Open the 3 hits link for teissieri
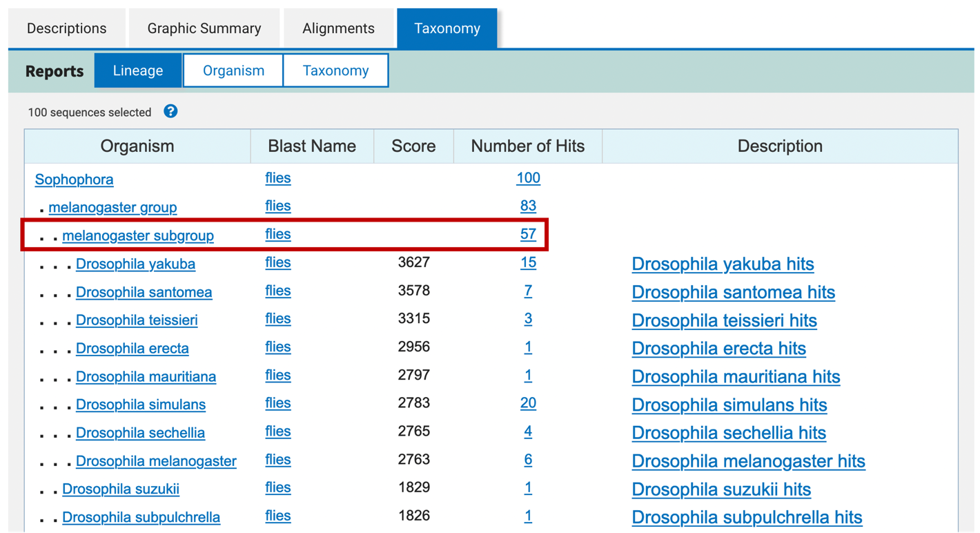This screenshot has width=980, height=533. coord(528,318)
